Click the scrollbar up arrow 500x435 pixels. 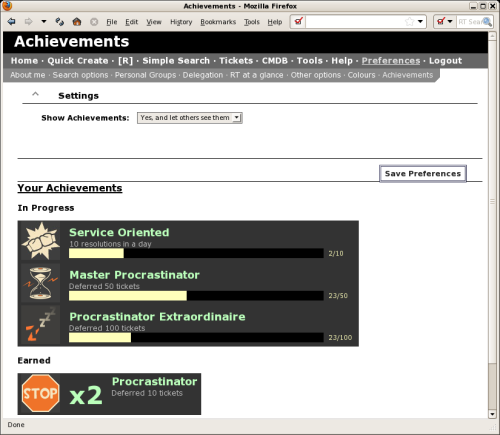pyautogui.click(x=492, y=36)
